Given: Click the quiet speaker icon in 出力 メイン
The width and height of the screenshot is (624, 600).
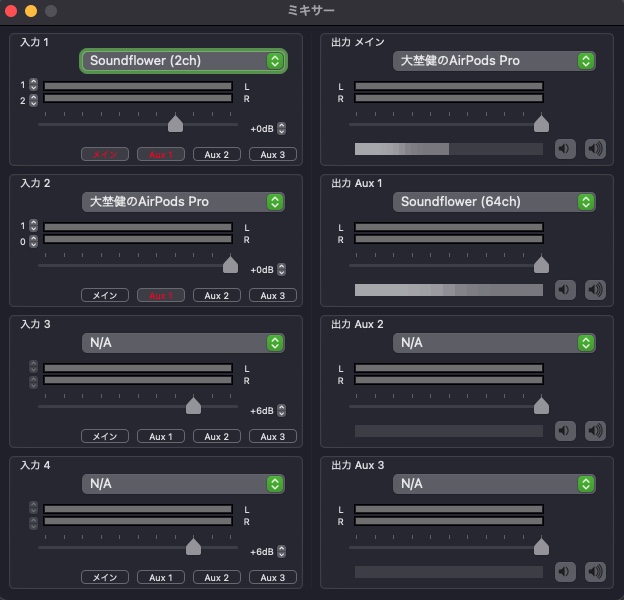Looking at the screenshot, I should tap(565, 149).
